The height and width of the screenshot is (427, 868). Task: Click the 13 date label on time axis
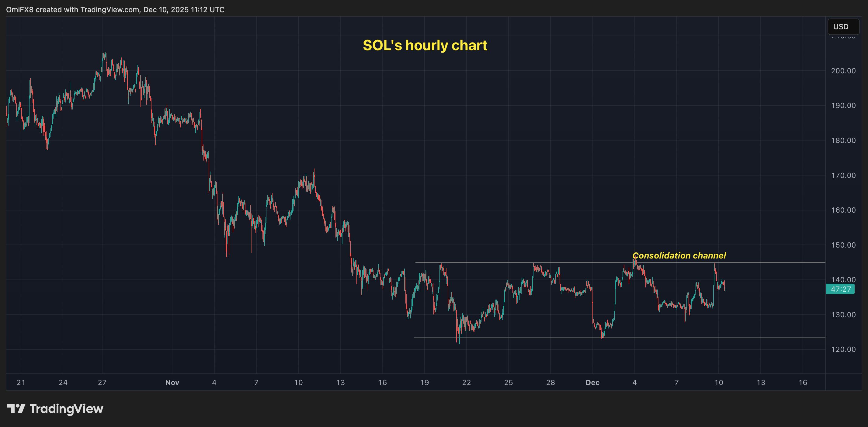tap(761, 383)
